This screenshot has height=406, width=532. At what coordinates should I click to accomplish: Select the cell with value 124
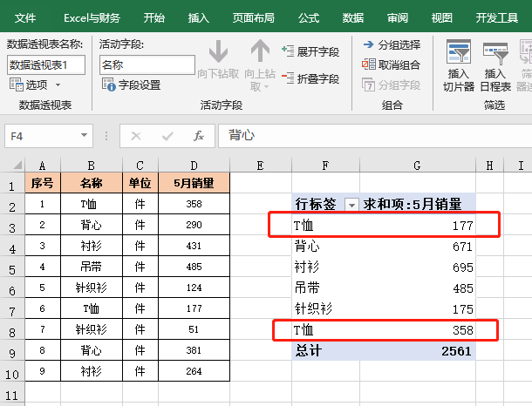point(194,288)
